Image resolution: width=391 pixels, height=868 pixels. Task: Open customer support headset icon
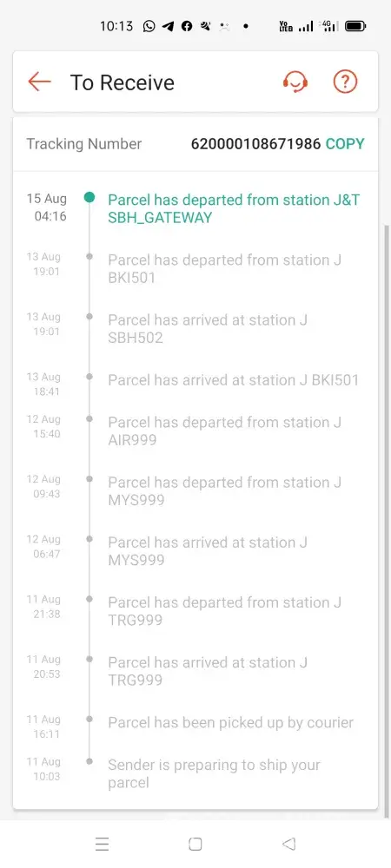pos(295,82)
